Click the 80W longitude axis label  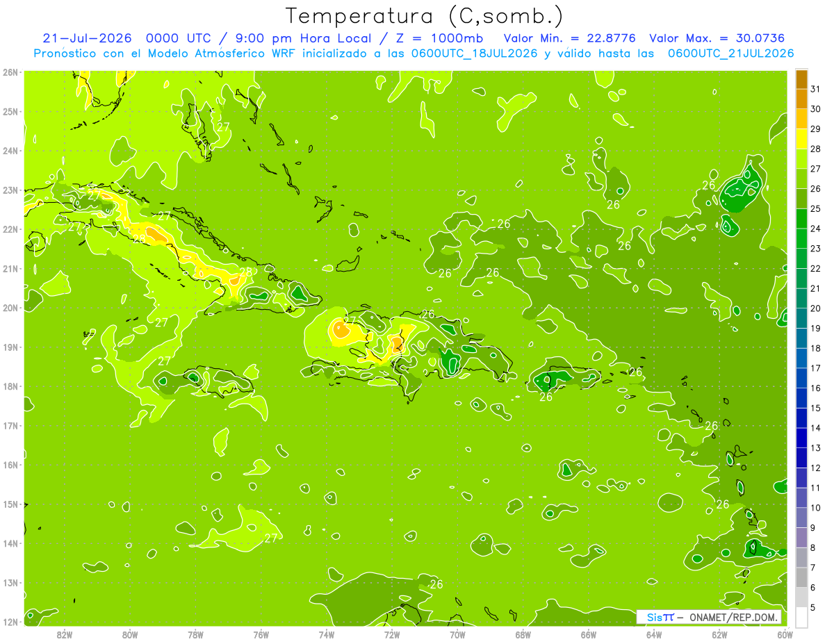click(x=130, y=634)
